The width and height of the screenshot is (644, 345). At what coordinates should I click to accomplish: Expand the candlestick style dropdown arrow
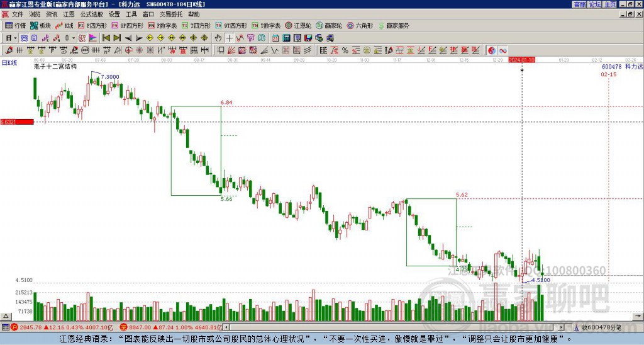coord(74,38)
